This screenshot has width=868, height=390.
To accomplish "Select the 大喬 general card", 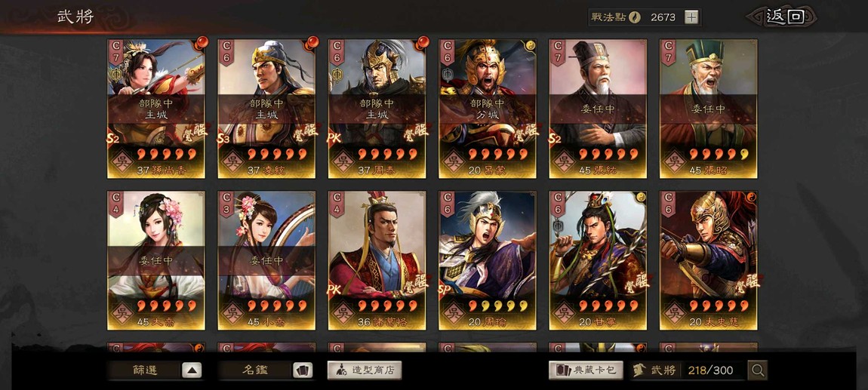I will point(155,260).
